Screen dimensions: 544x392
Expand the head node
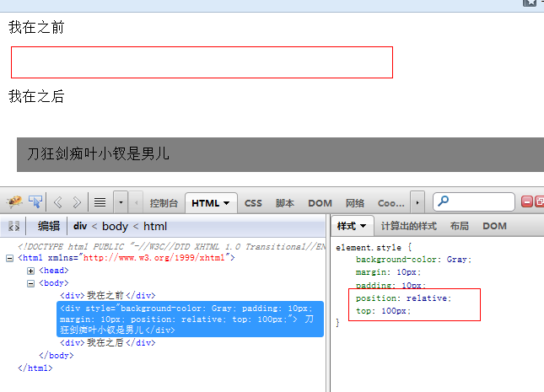tap(31, 271)
